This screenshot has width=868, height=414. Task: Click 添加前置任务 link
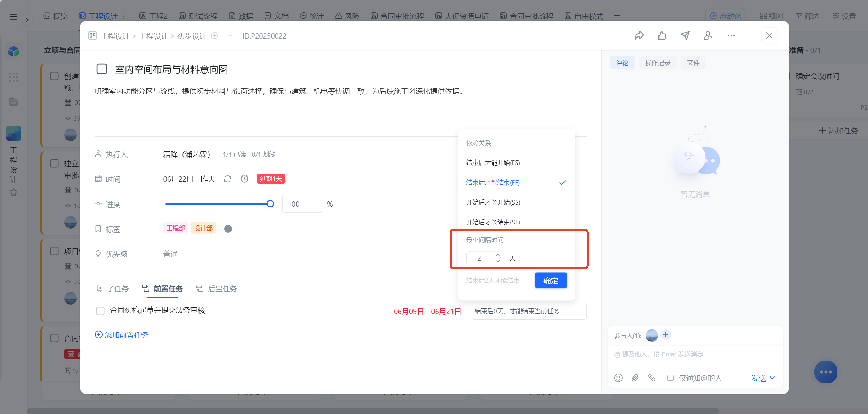(x=122, y=335)
